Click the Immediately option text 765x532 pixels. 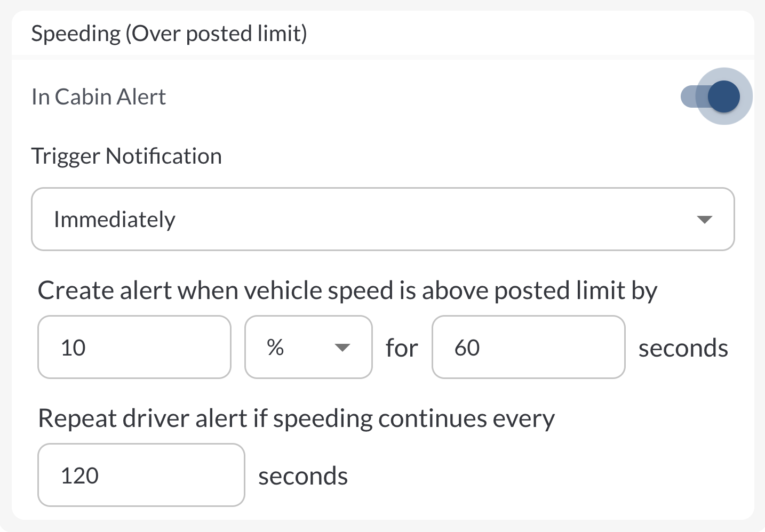(115, 220)
